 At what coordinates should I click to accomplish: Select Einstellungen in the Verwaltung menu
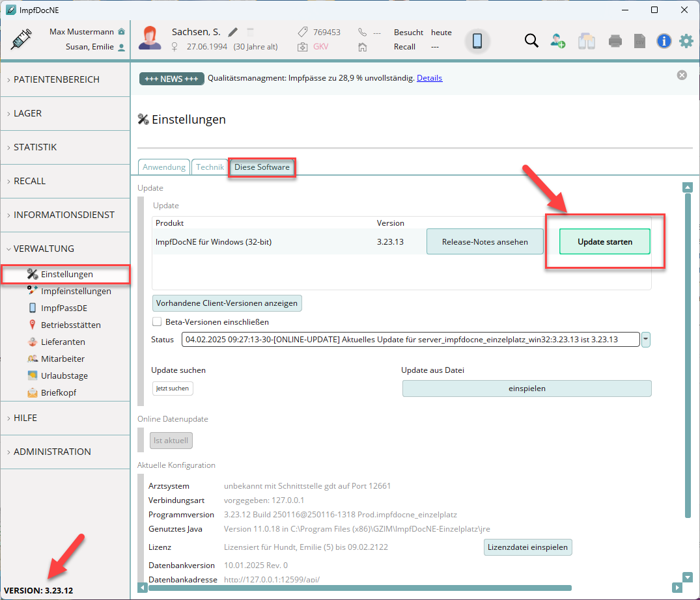66,274
